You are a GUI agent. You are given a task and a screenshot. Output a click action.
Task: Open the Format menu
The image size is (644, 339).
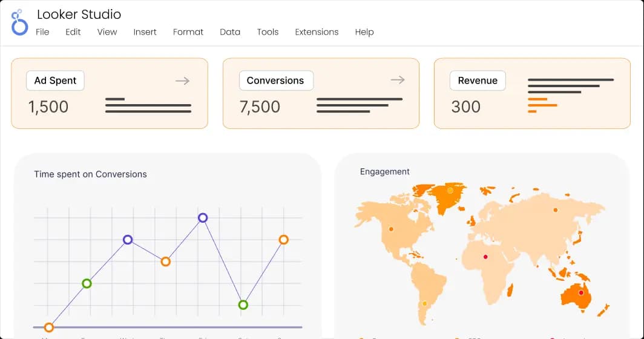pos(188,32)
